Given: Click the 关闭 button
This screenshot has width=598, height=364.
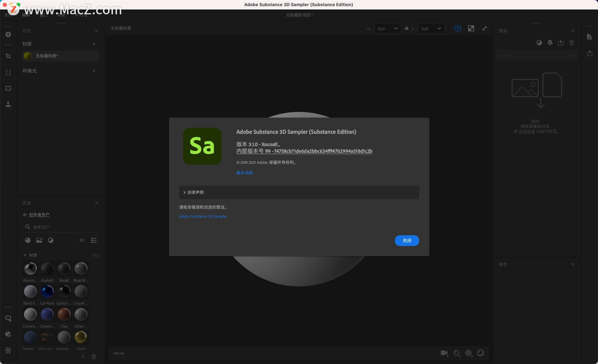Looking at the screenshot, I should [x=407, y=241].
